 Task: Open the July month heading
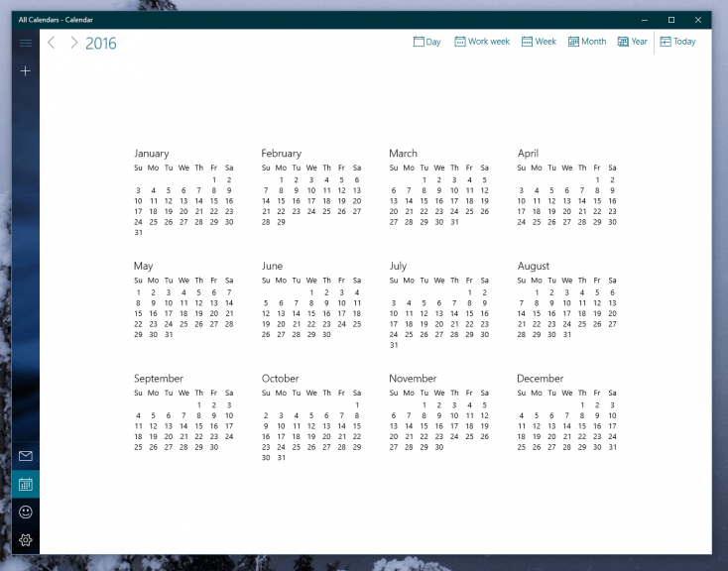398,266
